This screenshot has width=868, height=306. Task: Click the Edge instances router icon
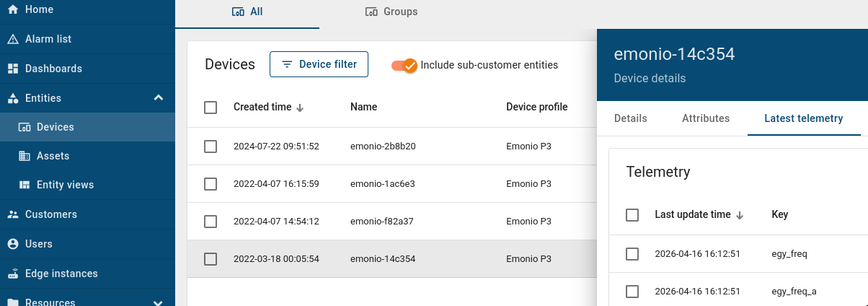[x=13, y=274]
